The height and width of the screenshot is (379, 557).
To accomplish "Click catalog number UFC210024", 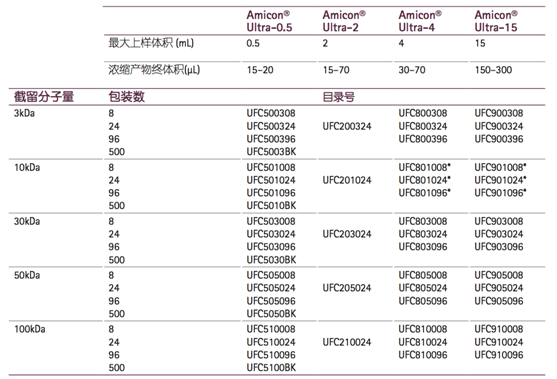I will [347, 342].
